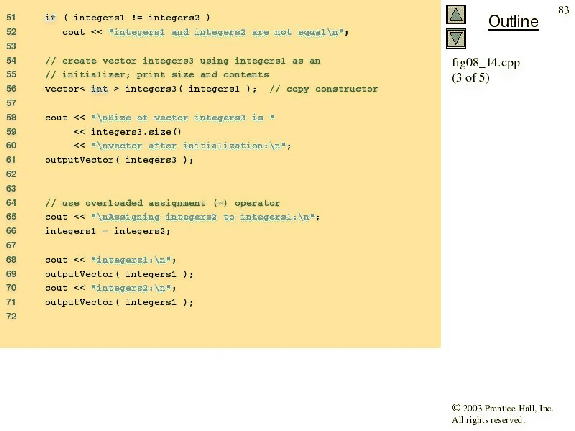Click line 58 cout size of vector string
Viewport: 575px width, 431px height.
(x=160, y=118)
